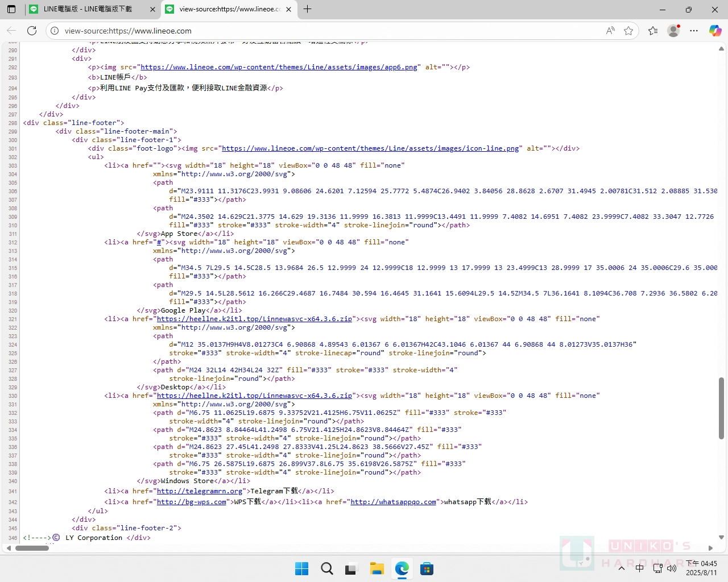
Task: Open the Copilot sidebar icon
Action: (x=715, y=31)
